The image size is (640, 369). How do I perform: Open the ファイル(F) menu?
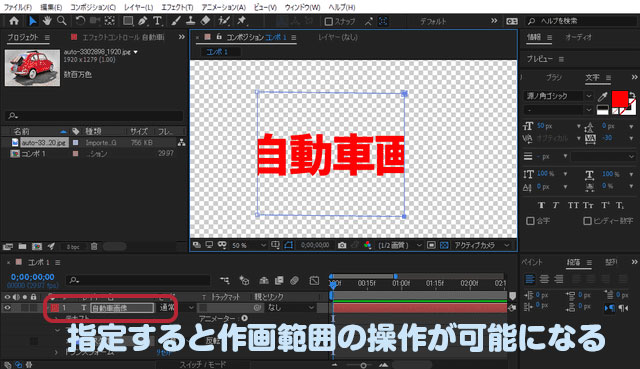click(18, 7)
